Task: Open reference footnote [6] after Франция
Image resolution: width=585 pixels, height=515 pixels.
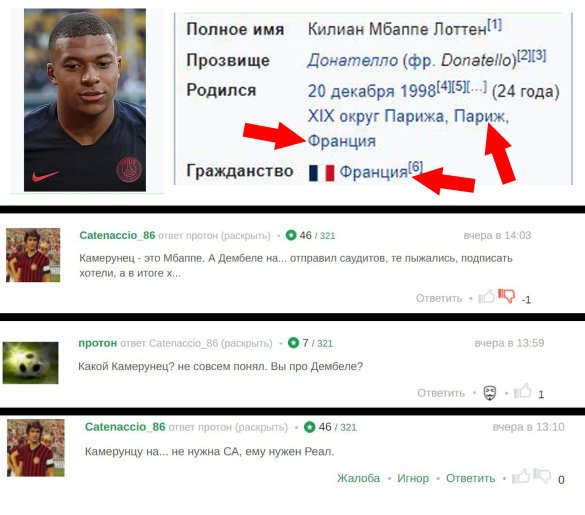Action: click(x=415, y=166)
